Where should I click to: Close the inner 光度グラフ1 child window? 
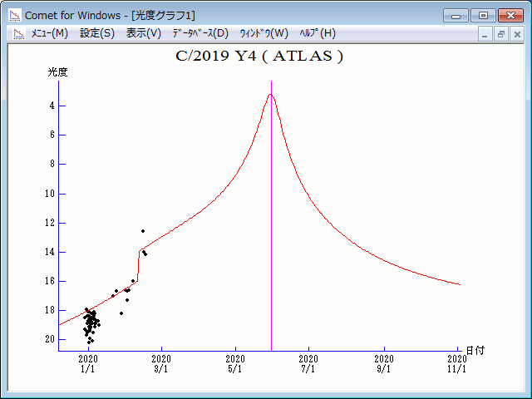click(x=517, y=34)
